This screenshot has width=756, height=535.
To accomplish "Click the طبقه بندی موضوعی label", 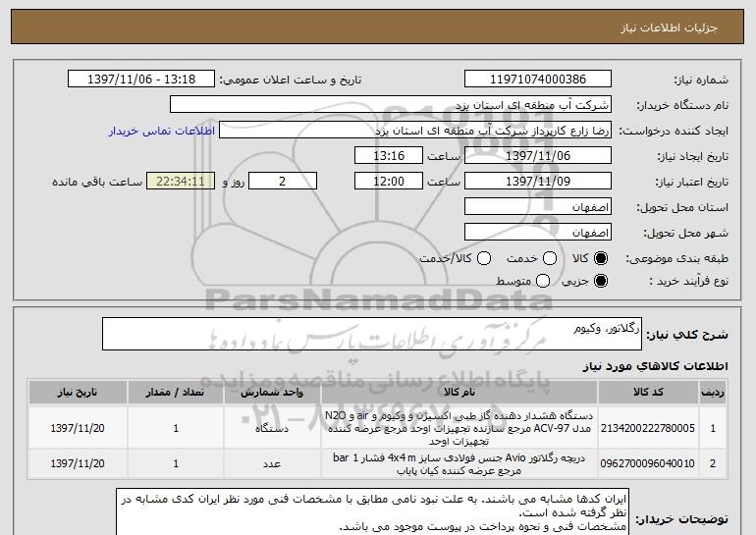I will click(676, 259).
